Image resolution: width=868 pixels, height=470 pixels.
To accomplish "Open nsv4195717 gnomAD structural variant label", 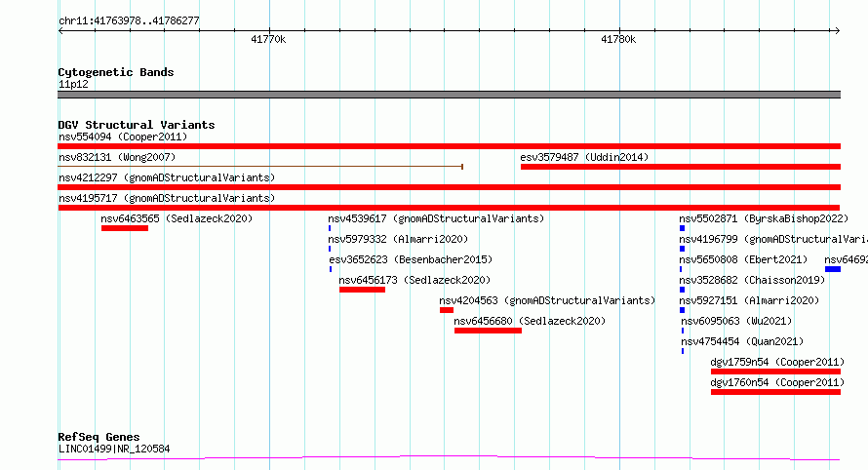I will [x=167, y=198].
